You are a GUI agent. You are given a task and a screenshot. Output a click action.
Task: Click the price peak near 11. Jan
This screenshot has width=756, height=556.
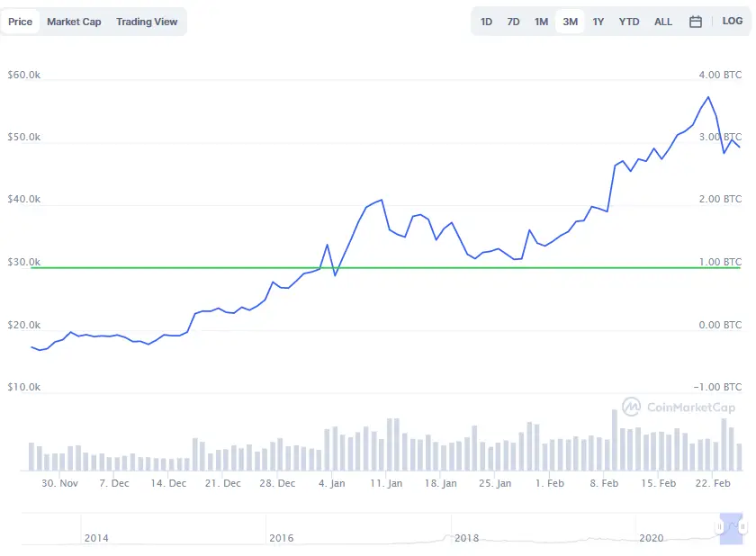382,200
